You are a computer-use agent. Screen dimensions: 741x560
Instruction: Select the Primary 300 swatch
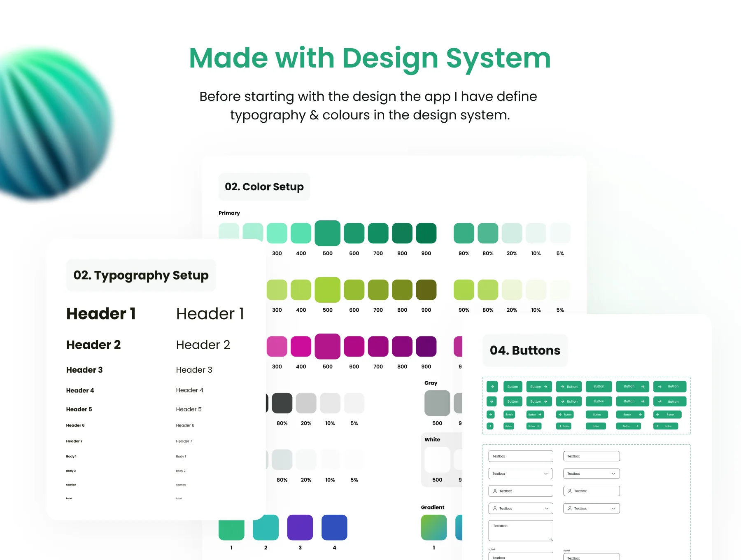click(277, 233)
